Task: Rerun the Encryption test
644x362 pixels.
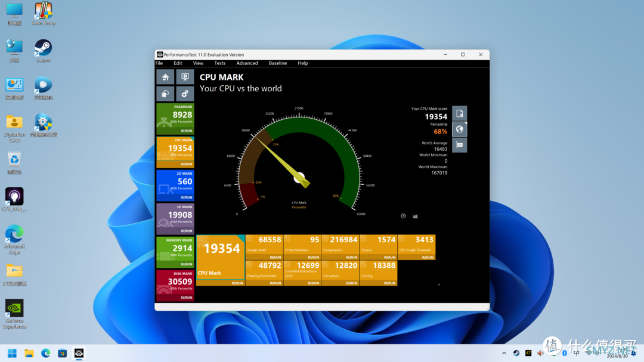Action: click(352, 283)
